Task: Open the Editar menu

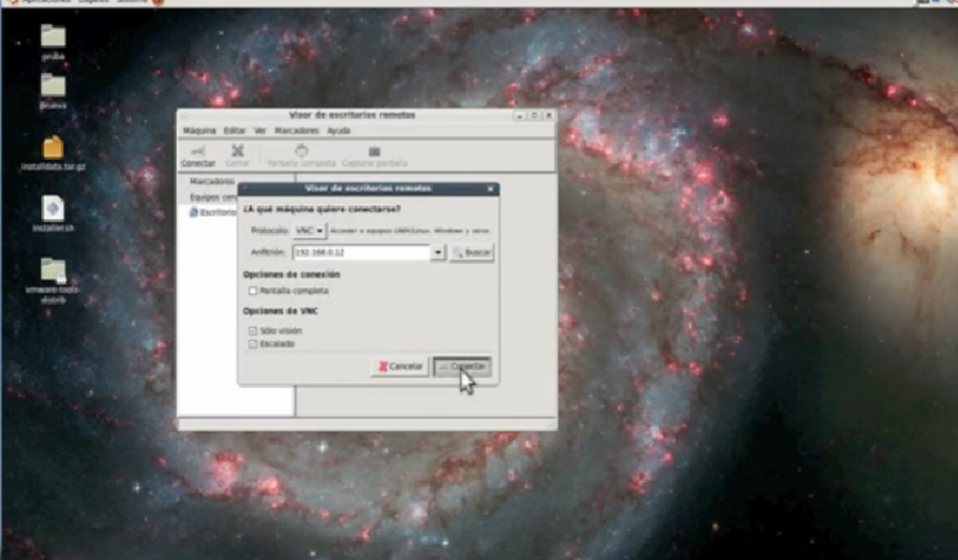Action: [x=234, y=131]
